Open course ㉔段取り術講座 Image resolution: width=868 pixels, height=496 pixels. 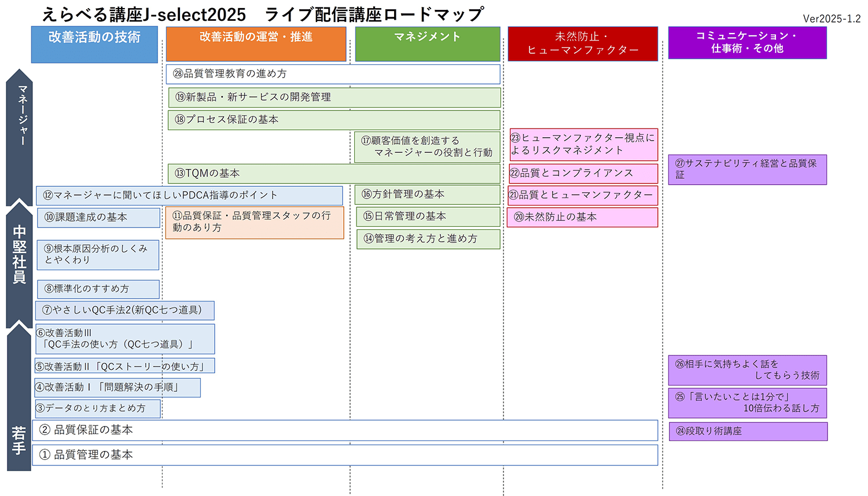748,431
